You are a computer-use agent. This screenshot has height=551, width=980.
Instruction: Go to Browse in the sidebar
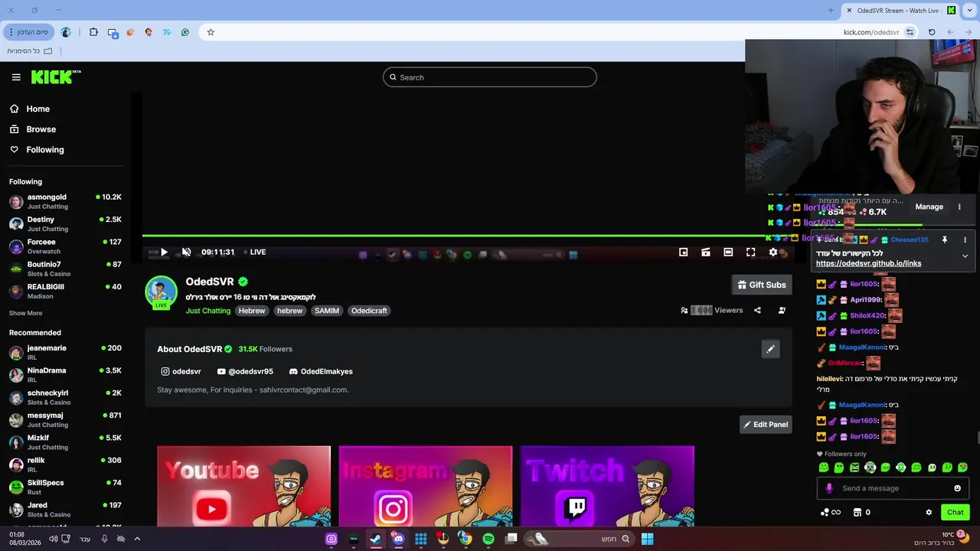(x=34, y=129)
